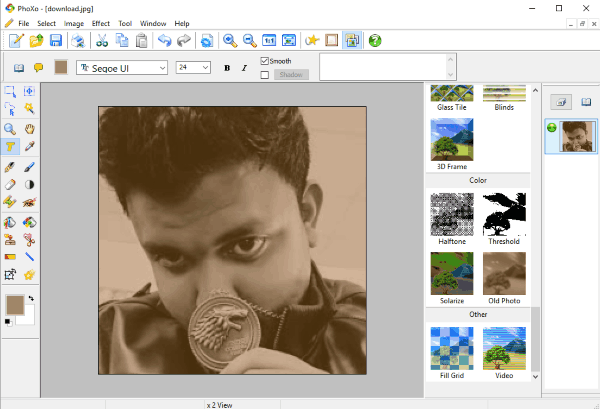Open the Effect menu
Screen dimensions: 600x409
click(101, 23)
